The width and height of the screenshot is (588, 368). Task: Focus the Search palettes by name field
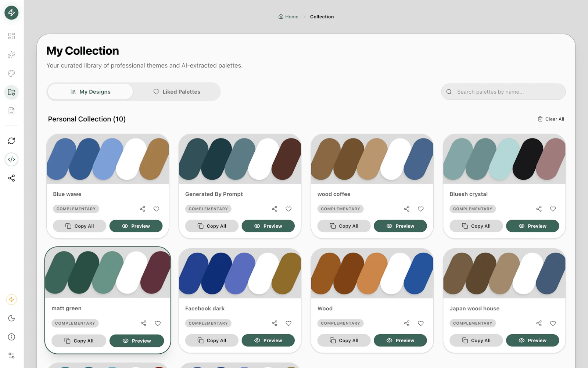(x=503, y=92)
